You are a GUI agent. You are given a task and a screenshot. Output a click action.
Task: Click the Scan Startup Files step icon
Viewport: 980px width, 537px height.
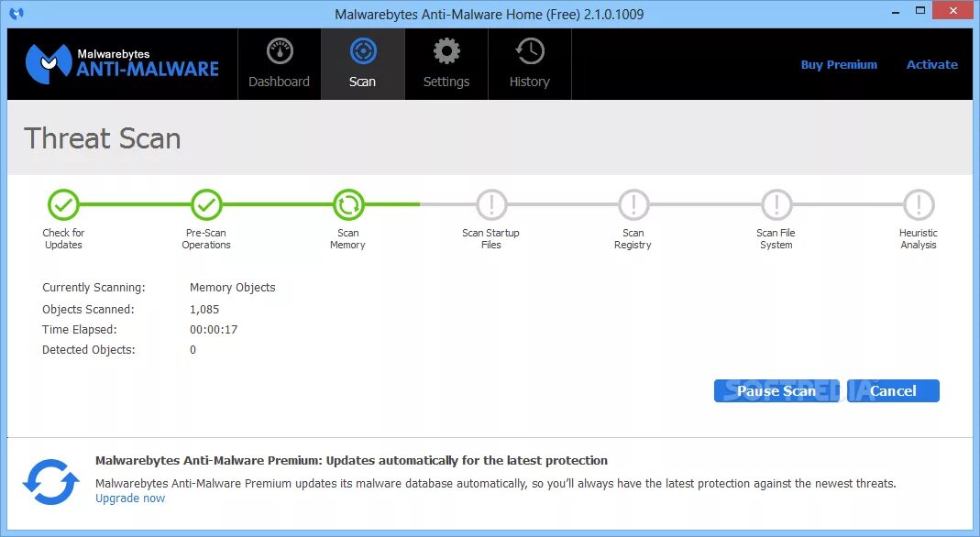491,204
